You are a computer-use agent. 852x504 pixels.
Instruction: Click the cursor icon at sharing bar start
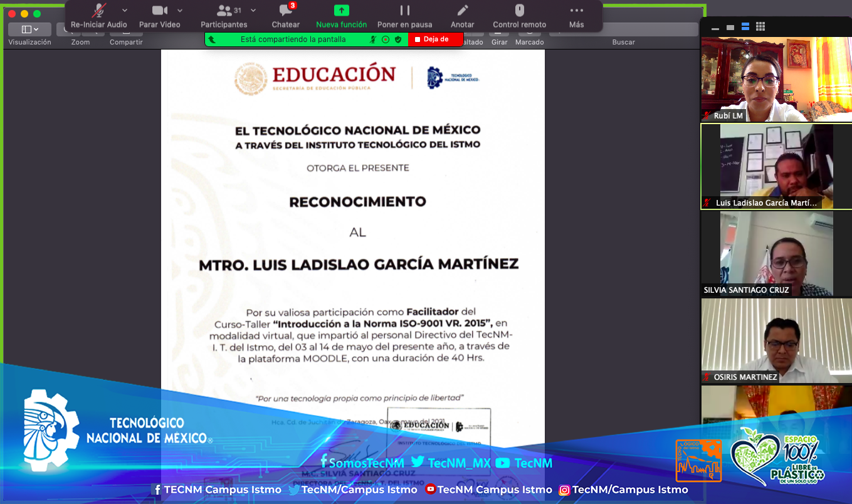click(212, 39)
